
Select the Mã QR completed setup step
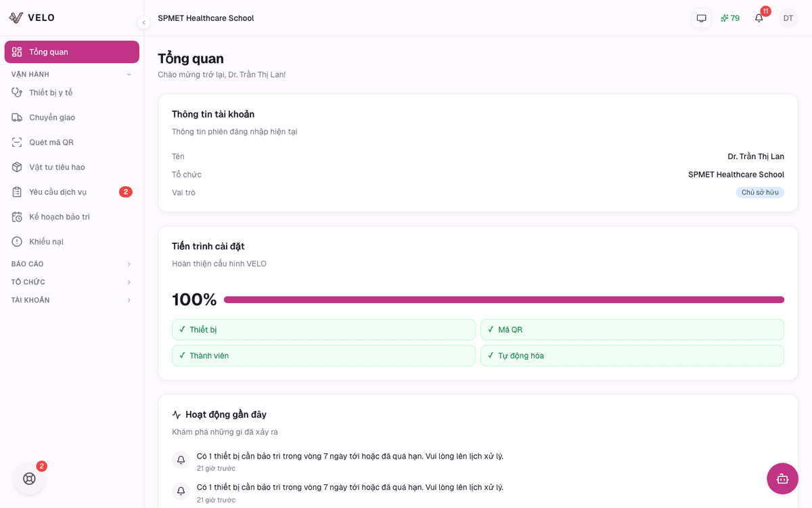pos(632,330)
